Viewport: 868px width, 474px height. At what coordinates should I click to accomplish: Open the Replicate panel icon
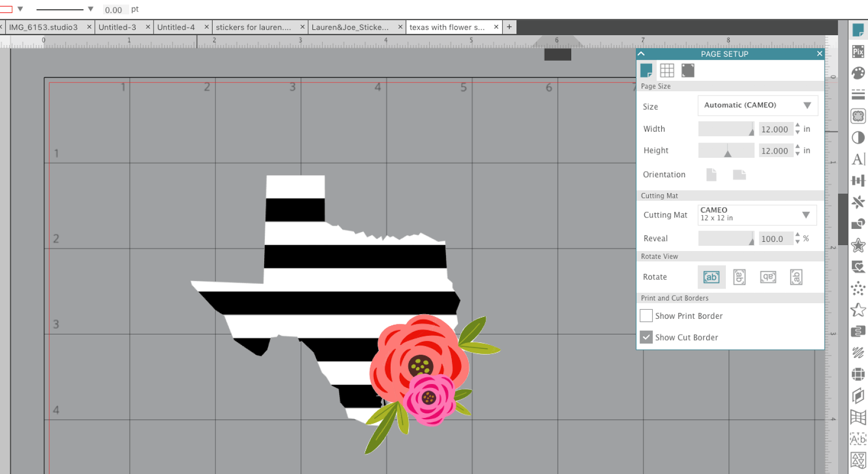coord(858,202)
